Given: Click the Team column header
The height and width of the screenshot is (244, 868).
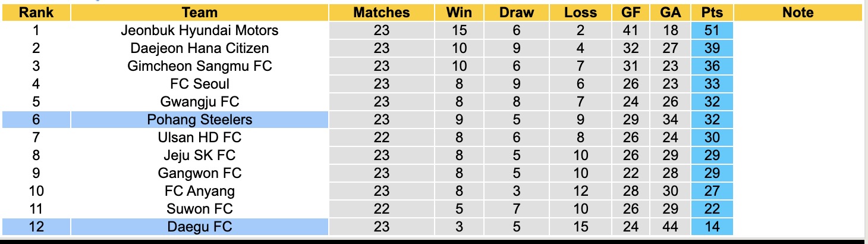Looking at the screenshot, I should tap(200, 12).
